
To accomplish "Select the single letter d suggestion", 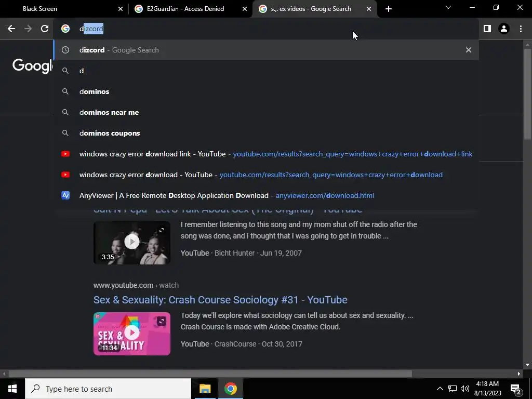I will click(266, 71).
